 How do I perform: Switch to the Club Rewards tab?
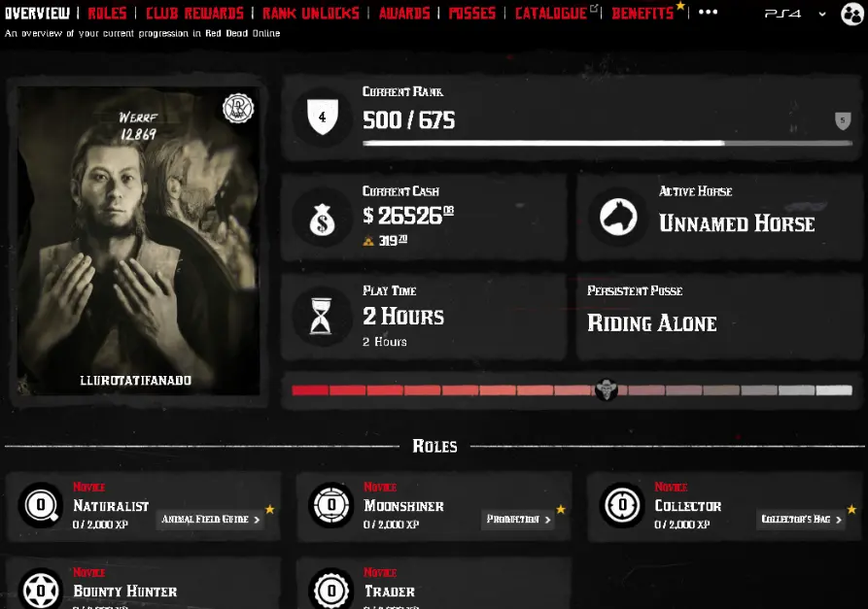[194, 13]
